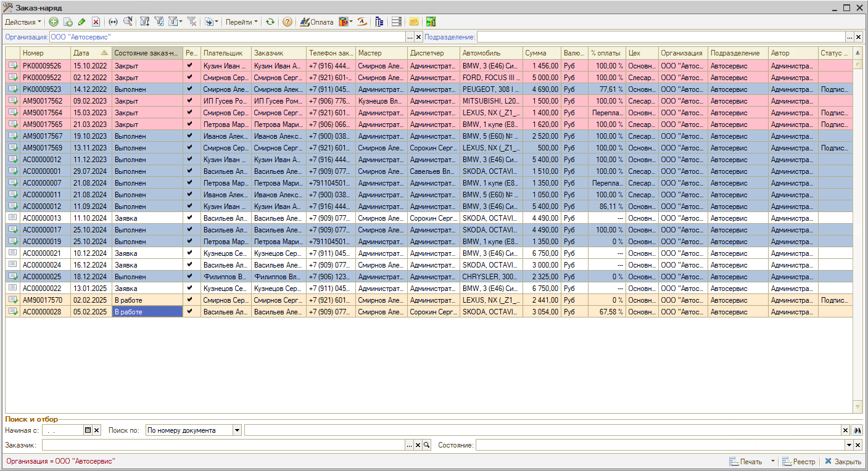Open the Поиск по combo box arrow
Image resolution: width=868 pixels, height=471 pixels.
[237, 430]
